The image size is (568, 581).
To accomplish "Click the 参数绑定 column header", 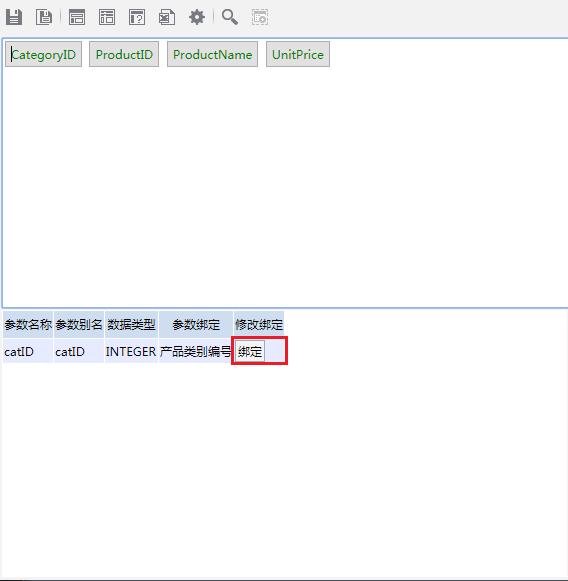I will tap(196, 325).
